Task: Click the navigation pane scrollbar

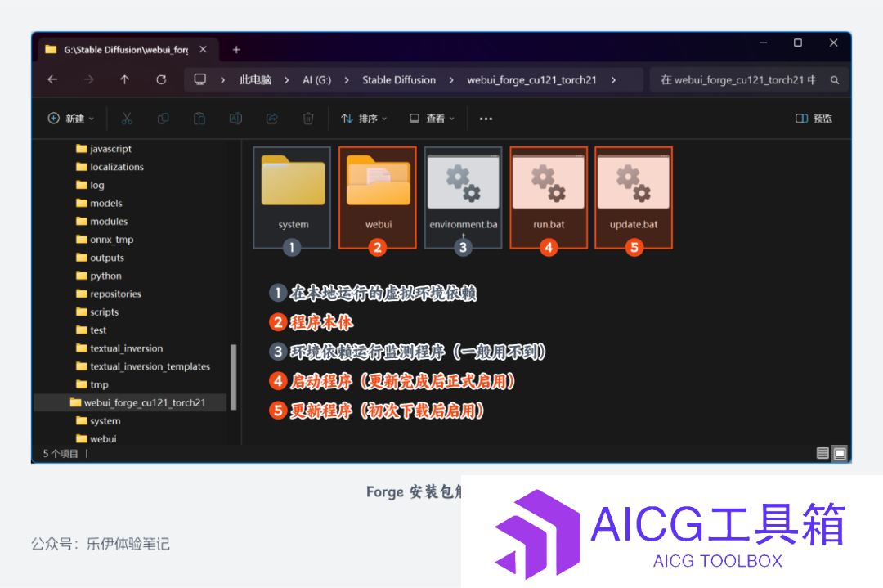Action: 234,377
